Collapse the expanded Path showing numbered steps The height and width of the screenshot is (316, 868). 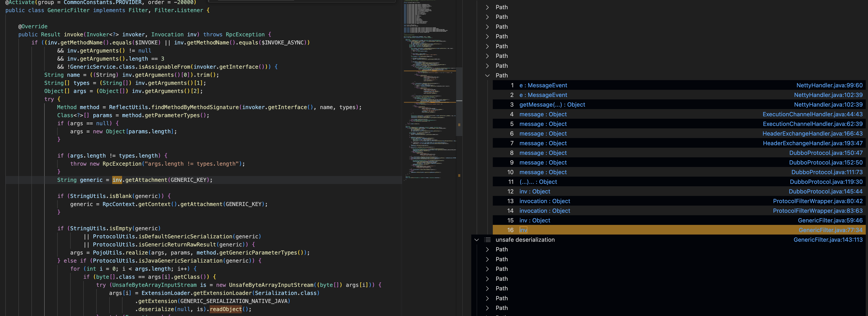pos(487,75)
